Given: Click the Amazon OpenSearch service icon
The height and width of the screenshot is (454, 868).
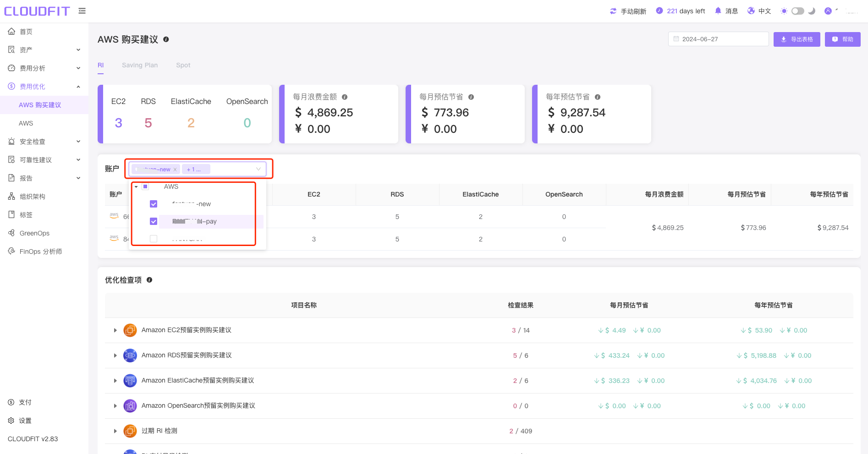Looking at the screenshot, I should tap(130, 405).
